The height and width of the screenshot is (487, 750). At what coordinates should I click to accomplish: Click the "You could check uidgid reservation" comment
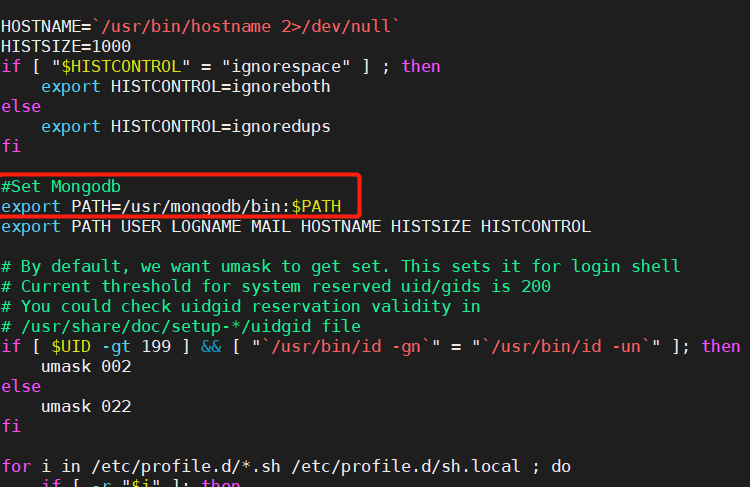(x=241, y=307)
